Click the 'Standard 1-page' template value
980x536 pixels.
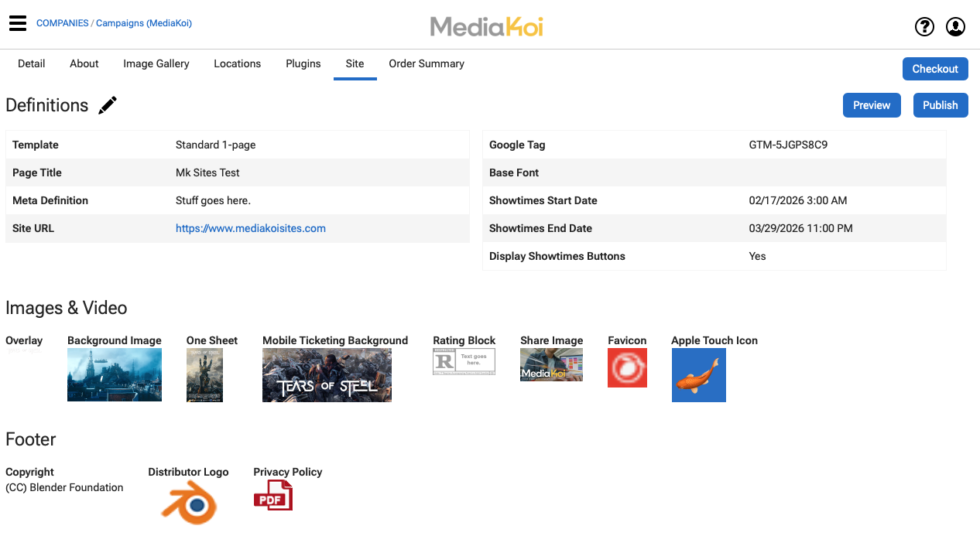(x=216, y=145)
